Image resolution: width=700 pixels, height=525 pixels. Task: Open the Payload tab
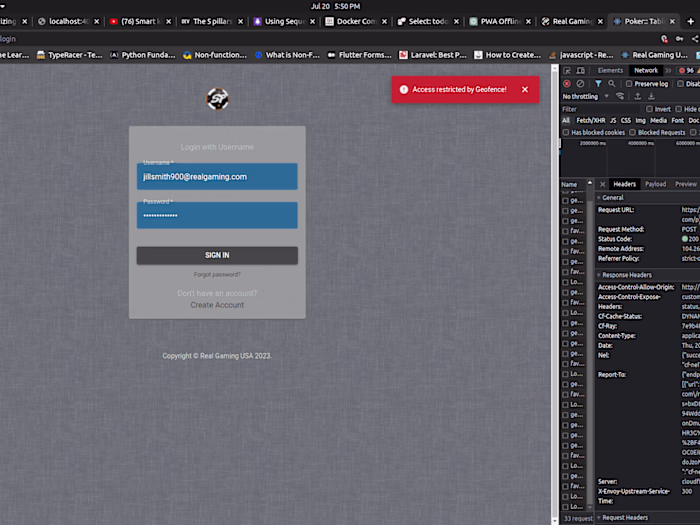(655, 184)
